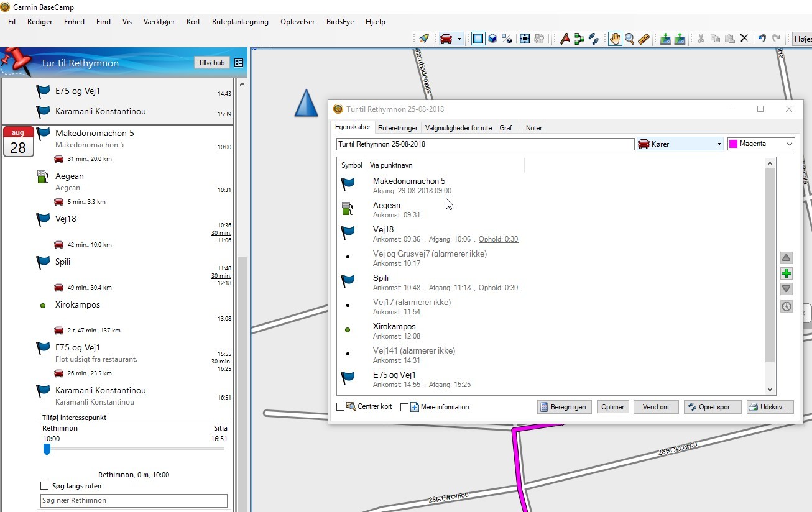Click the footprints track tool
Viewport: 812px width, 512px height.
594,39
